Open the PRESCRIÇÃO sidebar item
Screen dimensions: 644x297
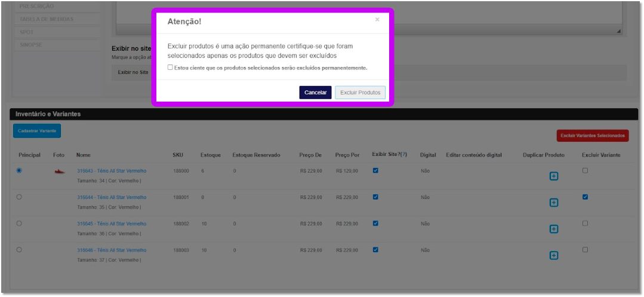coord(57,7)
